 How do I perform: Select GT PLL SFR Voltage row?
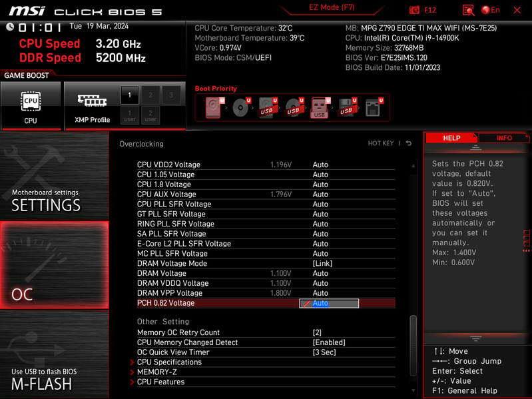point(266,214)
